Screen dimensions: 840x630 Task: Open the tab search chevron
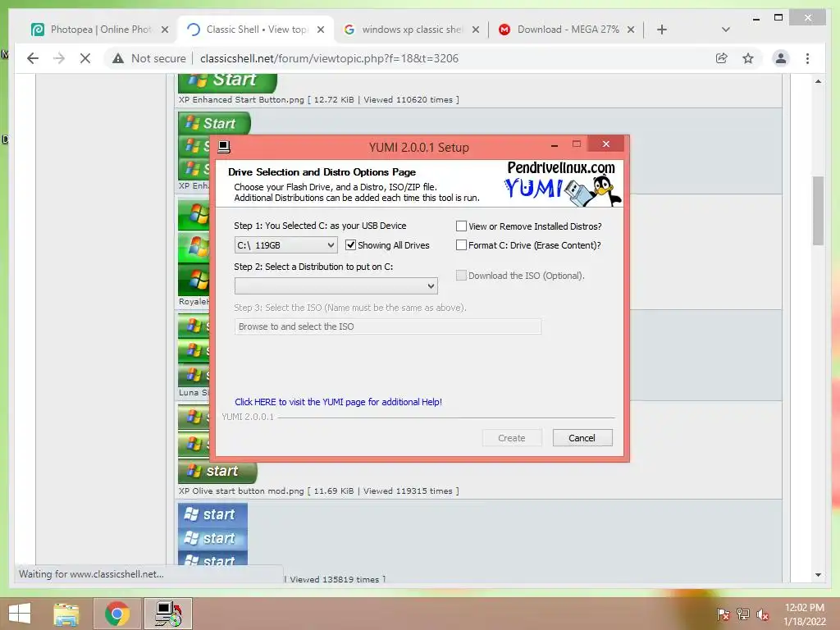725,30
